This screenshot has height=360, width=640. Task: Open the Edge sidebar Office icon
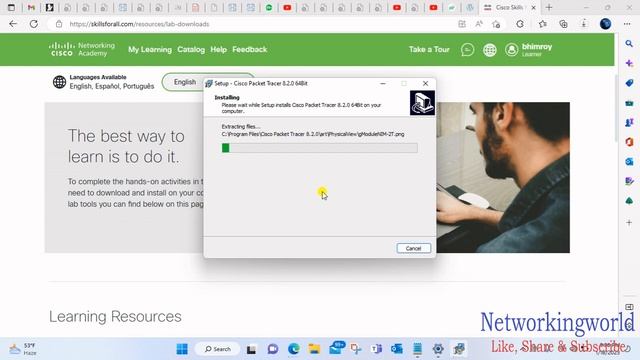click(x=629, y=142)
